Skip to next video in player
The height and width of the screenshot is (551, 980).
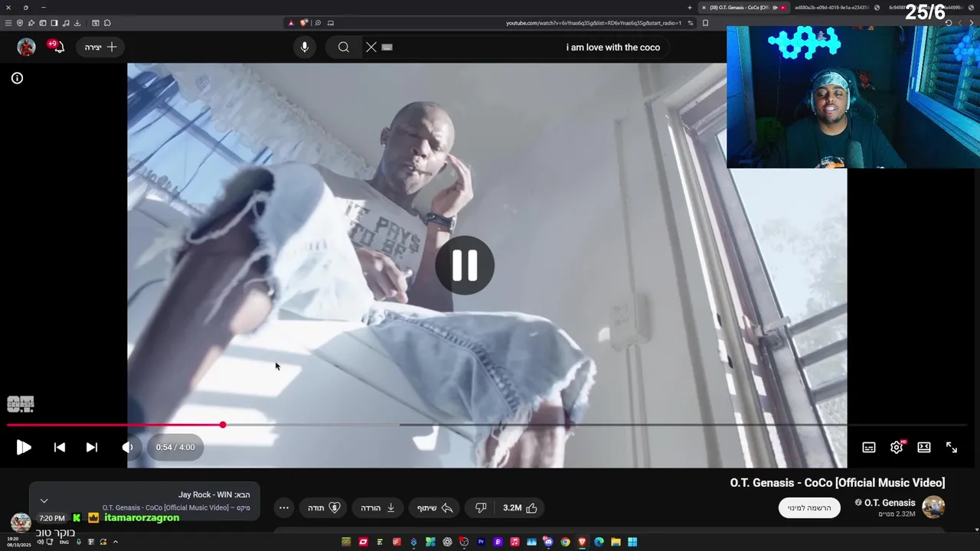pos(91,448)
